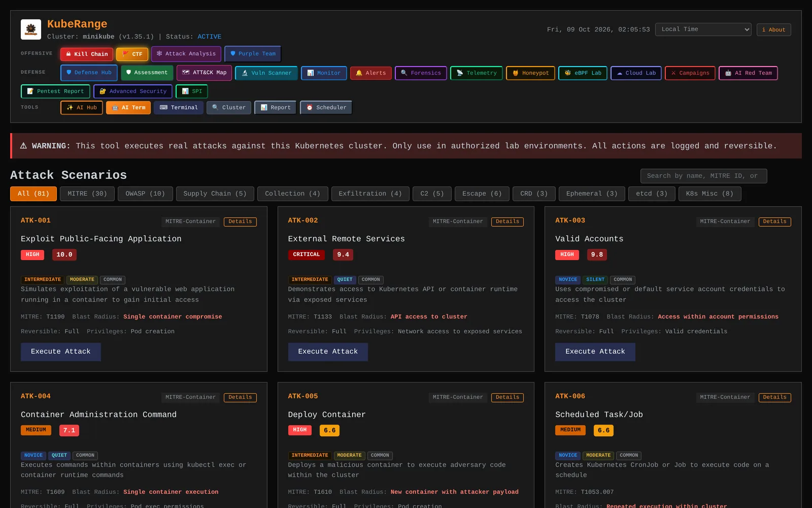Open the AI Term tool
The width and height of the screenshot is (812, 508).
pos(128,108)
